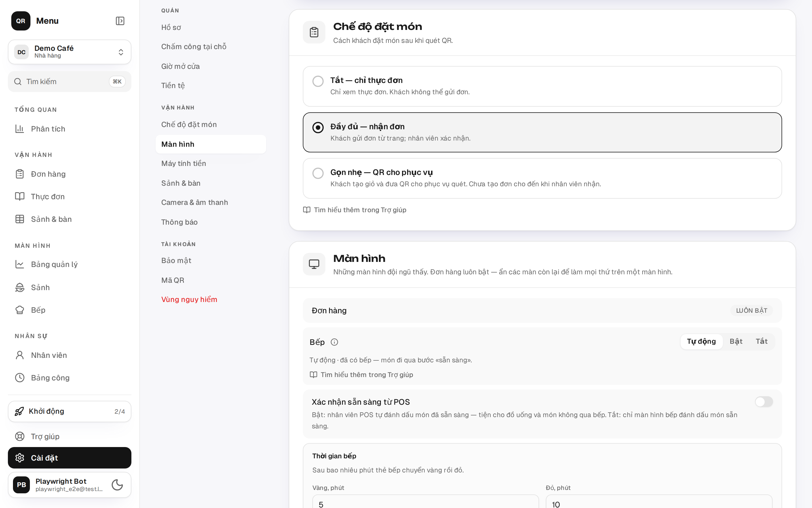
Task: Select Tắt — chỉ thực đơn option
Action: pyautogui.click(x=542, y=86)
